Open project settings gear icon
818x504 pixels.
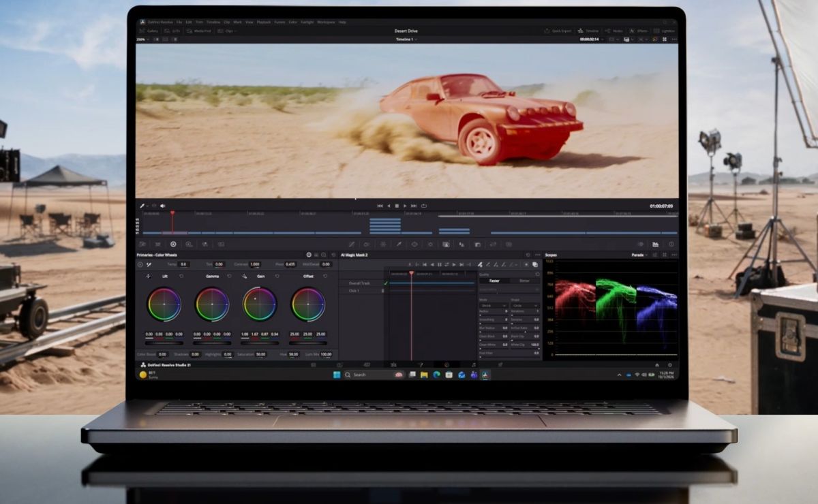click(669, 365)
